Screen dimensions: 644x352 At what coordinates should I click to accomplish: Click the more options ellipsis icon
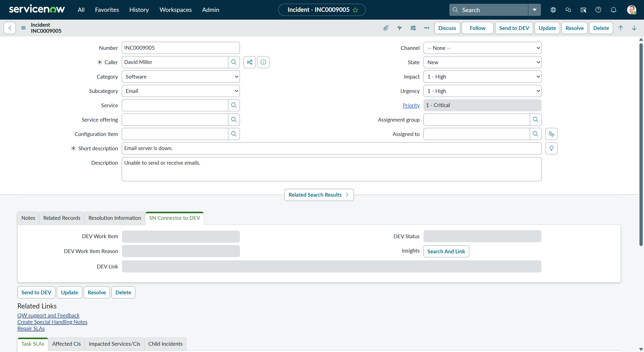click(x=426, y=28)
